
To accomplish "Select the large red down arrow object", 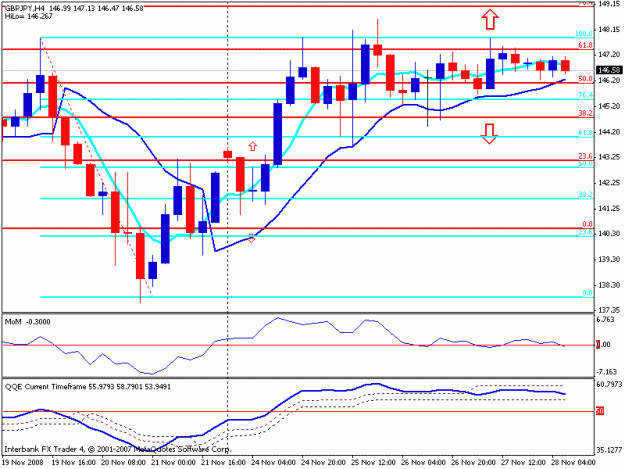I will point(489,134).
